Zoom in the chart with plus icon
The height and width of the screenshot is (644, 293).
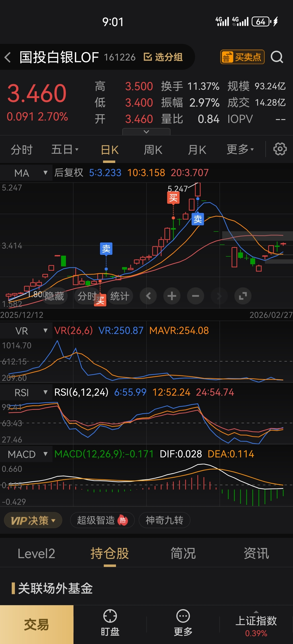point(172,296)
